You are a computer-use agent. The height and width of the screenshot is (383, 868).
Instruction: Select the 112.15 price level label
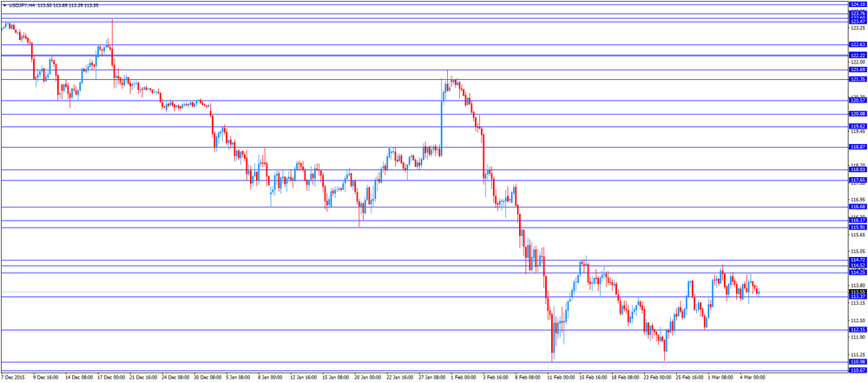858,330
